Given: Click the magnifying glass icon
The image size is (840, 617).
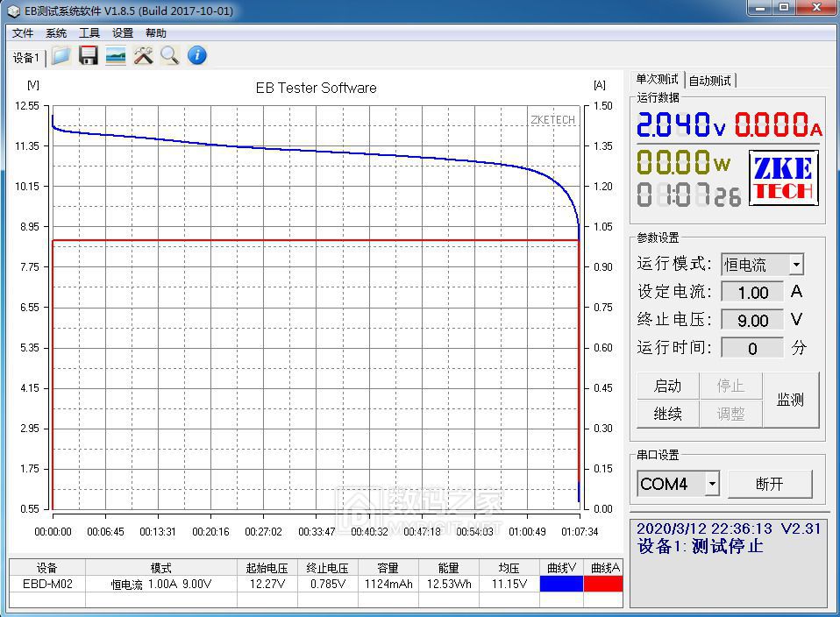Looking at the screenshot, I should (170, 56).
